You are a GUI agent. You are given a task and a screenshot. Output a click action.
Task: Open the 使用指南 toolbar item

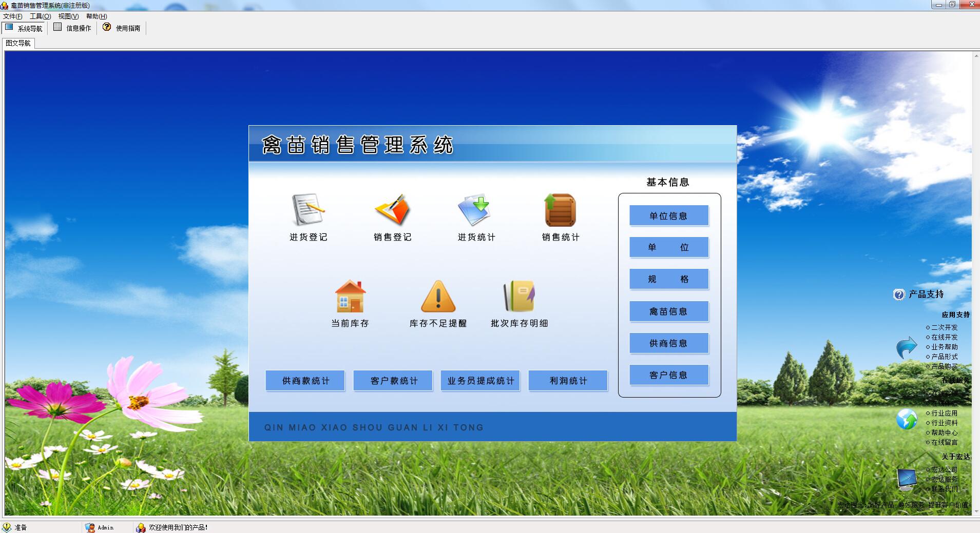[122, 28]
